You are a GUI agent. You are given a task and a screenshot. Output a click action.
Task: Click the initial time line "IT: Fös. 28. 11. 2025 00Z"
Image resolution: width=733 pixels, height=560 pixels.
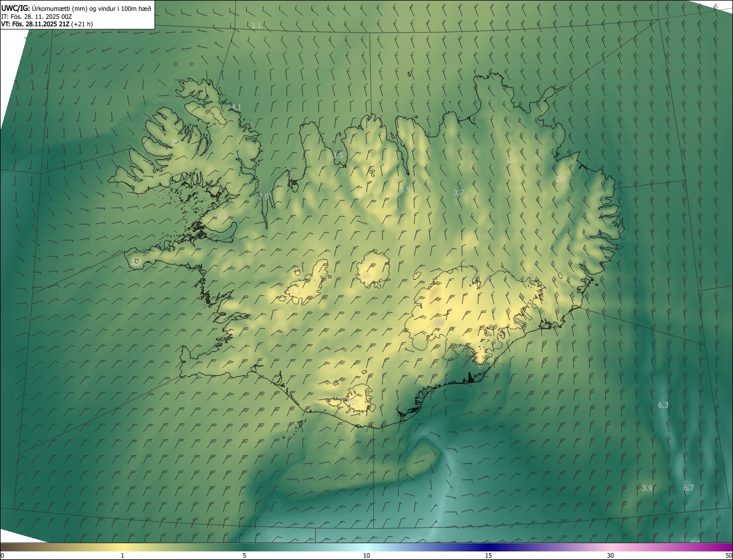click(36, 16)
